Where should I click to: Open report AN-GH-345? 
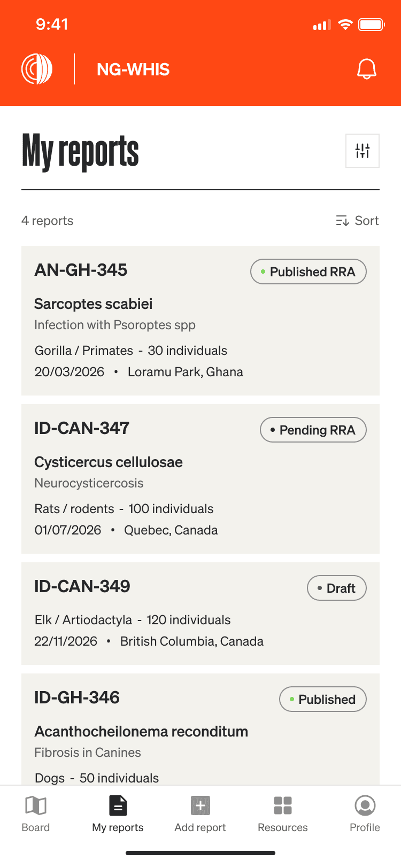81,270
